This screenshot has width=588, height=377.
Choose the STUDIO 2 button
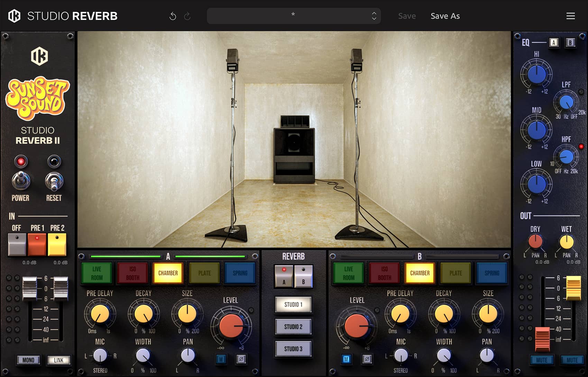293,327
